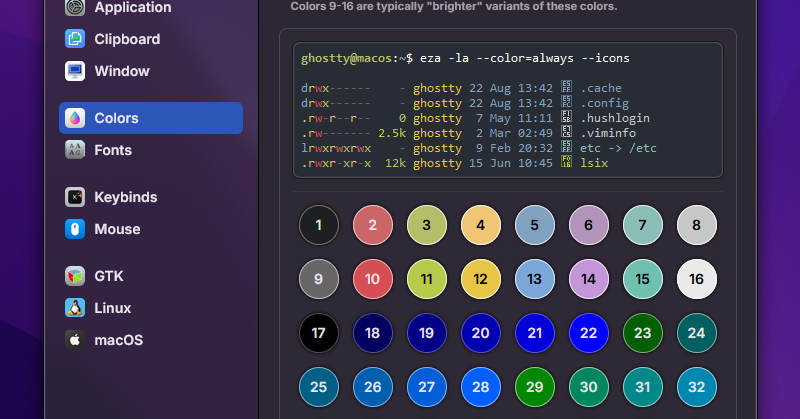Image resolution: width=800 pixels, height=419 pixels.
Task: Select palette color 23 dark green swatch
Action: click(642, 333)
